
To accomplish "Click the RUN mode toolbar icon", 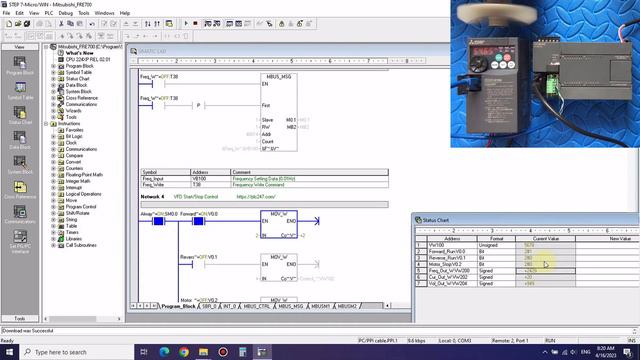I will [186, 24].
